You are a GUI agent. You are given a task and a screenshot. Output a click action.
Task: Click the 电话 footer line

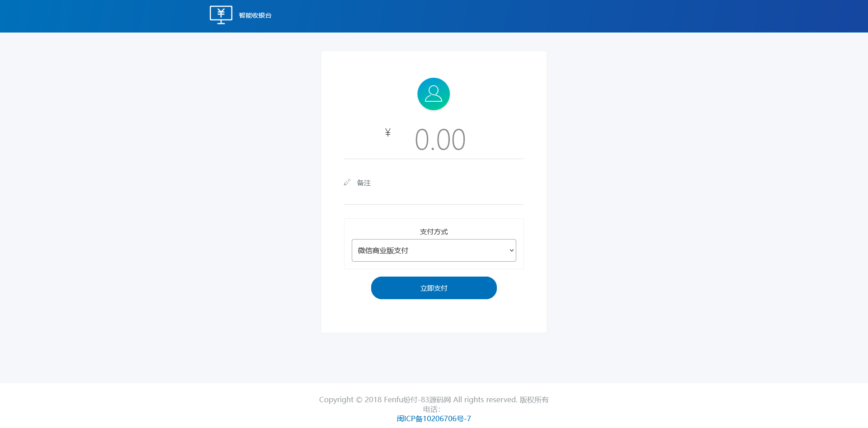(x=432, y=409)
